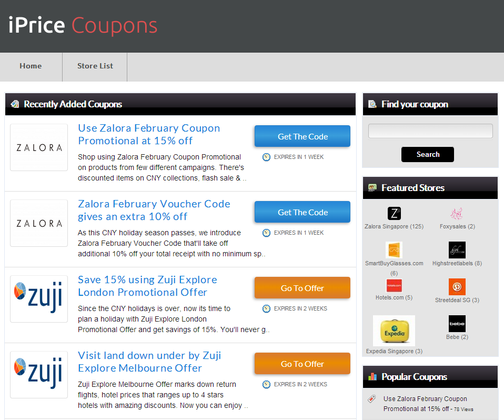Click the Zuji logo of the Melbourne offer
This screenshot has width=504, height=420.
pos(39,375)
